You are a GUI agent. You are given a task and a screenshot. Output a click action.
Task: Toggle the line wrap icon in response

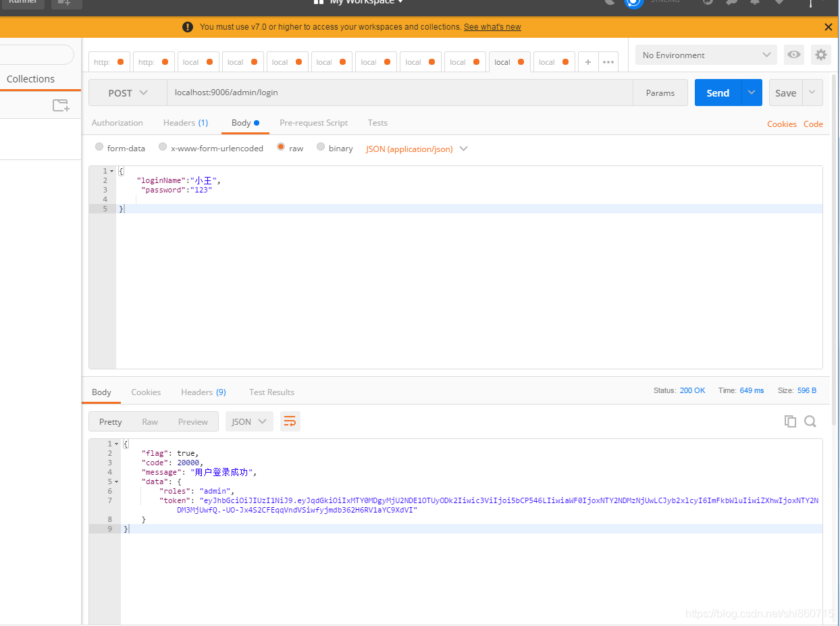[x=290, y=421]
